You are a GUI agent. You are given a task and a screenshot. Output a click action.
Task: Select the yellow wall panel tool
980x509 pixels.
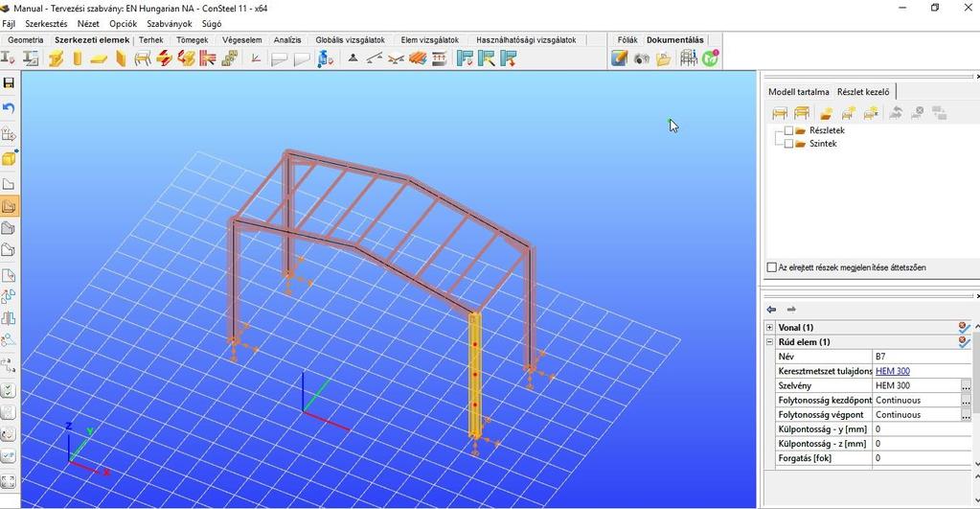coord(121,58)
